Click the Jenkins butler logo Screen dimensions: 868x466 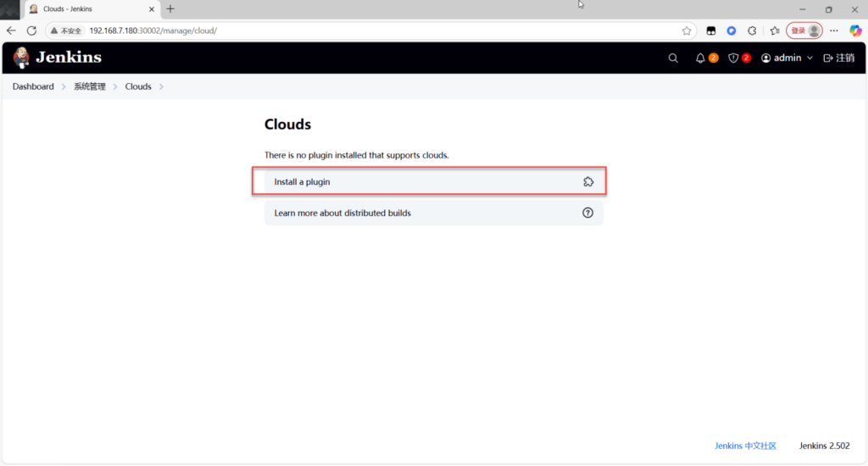[x=21, y=58]
